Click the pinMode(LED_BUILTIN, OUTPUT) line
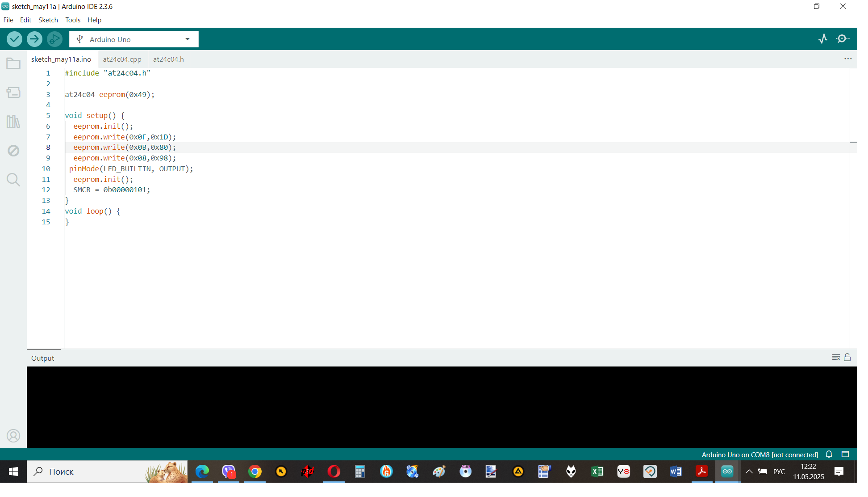868x497 pixels. click(131, 168)
